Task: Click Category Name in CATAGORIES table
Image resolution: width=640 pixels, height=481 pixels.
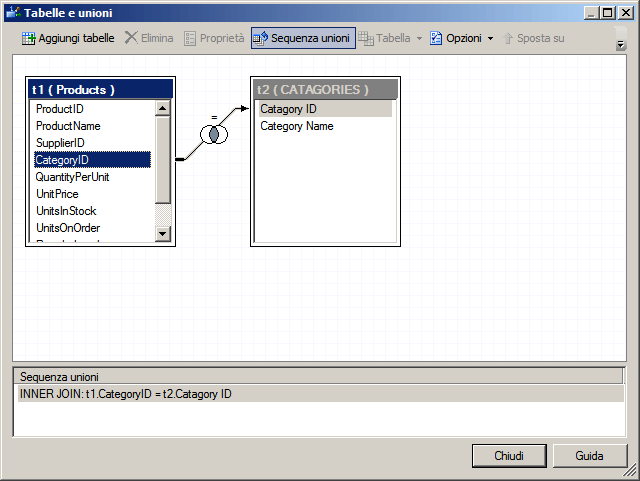Action: pos(297,126)
